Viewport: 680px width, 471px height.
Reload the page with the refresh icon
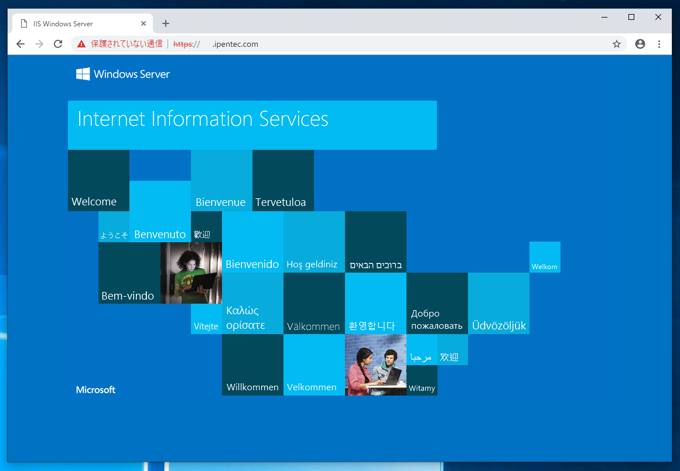click(58, 44)
